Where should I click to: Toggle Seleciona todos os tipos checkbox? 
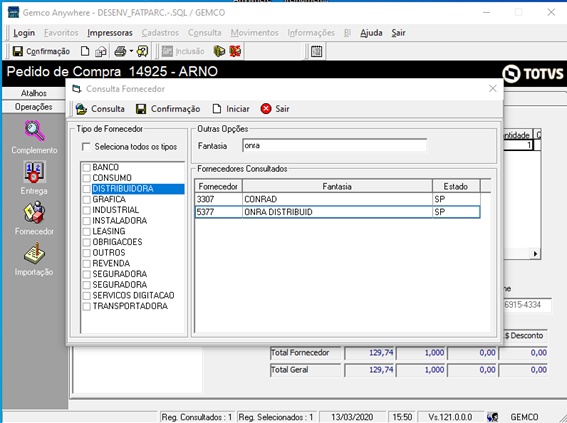click(86, 147)
